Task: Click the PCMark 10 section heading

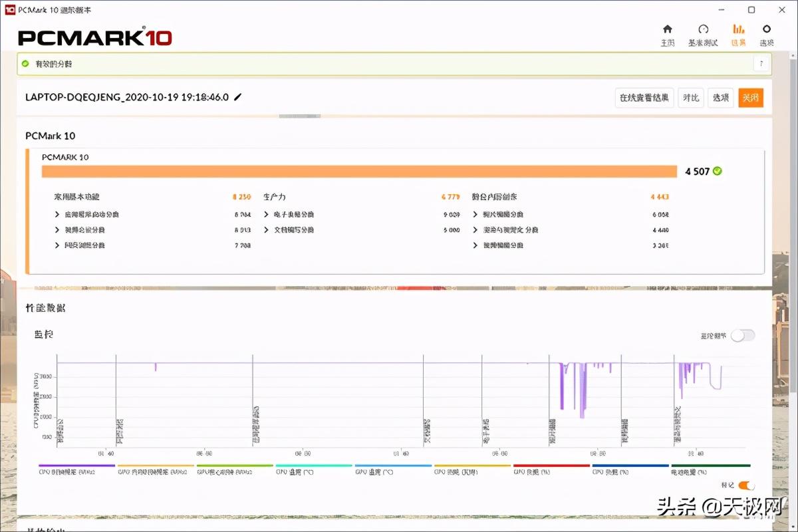Action: pyautogui.click(x=51, y=136)
